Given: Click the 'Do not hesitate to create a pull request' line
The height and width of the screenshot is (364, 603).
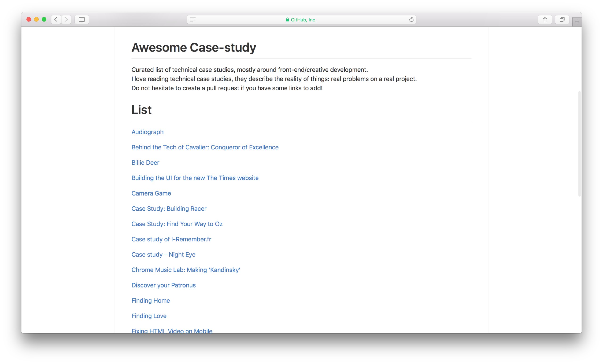Looking at the screenshot, I should point(227,88).
